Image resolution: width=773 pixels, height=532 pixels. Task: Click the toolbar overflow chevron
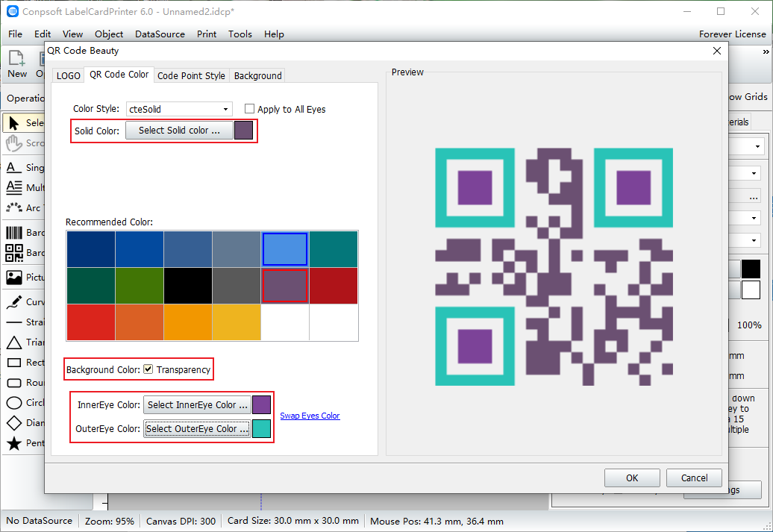pos(766,51)
